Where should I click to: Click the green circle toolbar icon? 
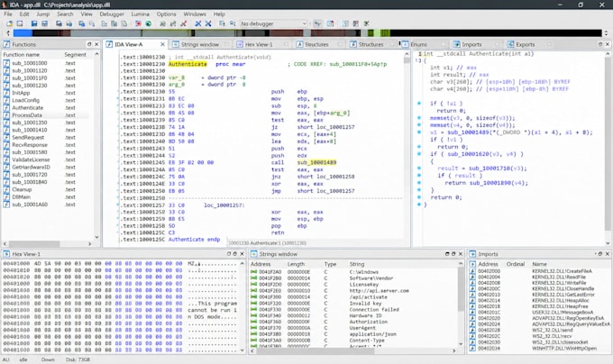click(x=148, y=23)
